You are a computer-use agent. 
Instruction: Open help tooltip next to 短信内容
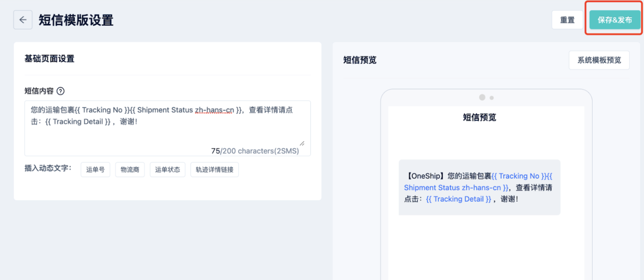point(61,91)
